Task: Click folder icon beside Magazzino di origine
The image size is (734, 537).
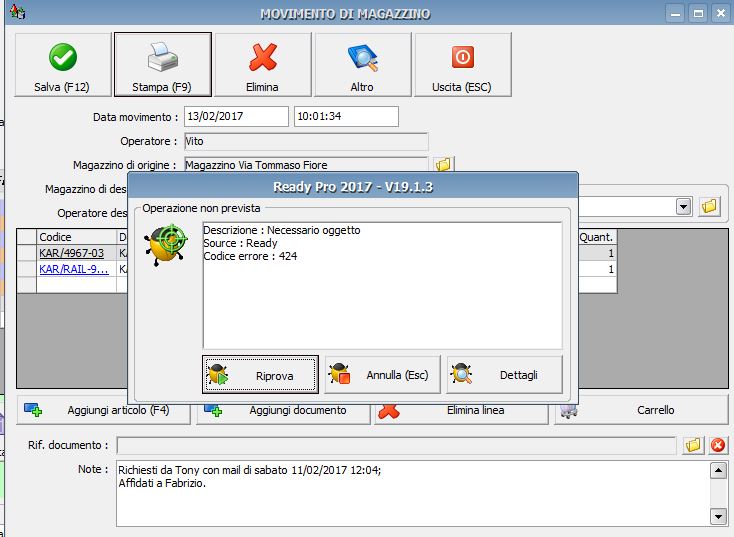Action: click(443, 164)
